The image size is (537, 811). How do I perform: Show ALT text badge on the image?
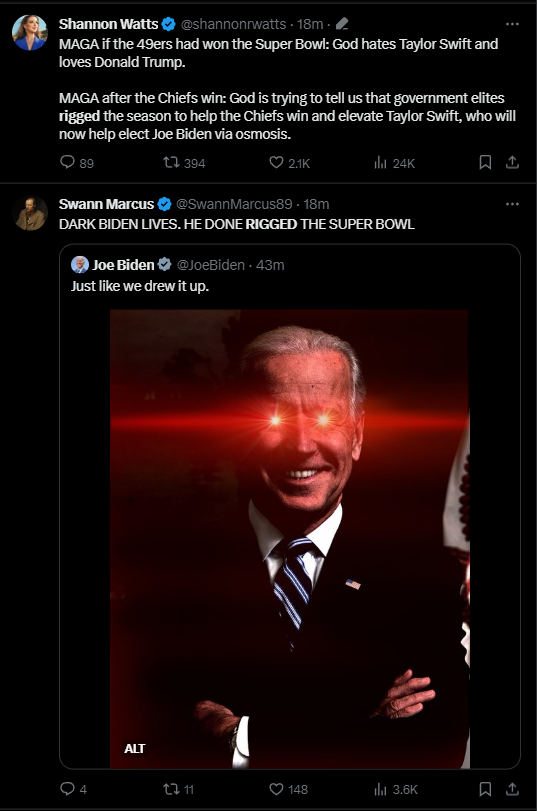coord(135,748)
